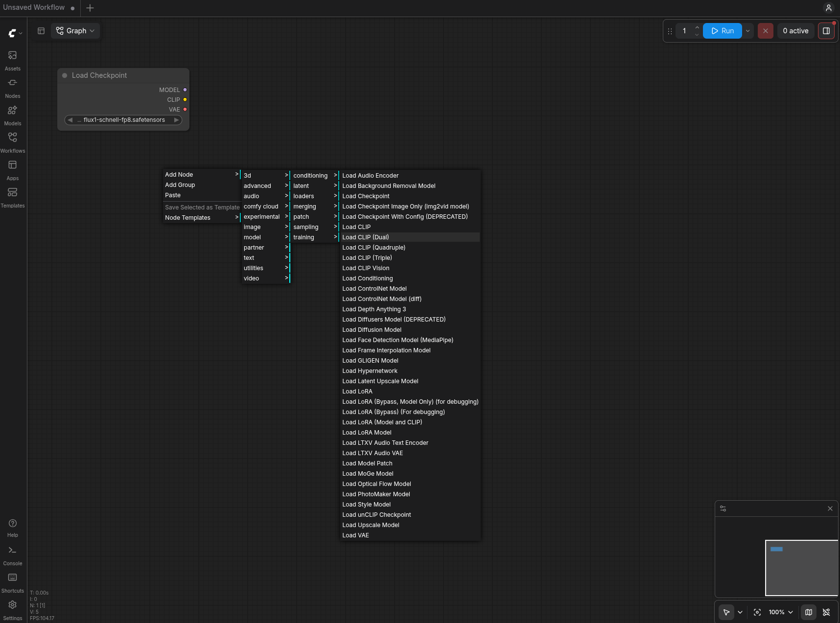Viewport: 840px width, 623px height.
Task: Select next checkpoint with right arrow
Action: coord(176,120)
